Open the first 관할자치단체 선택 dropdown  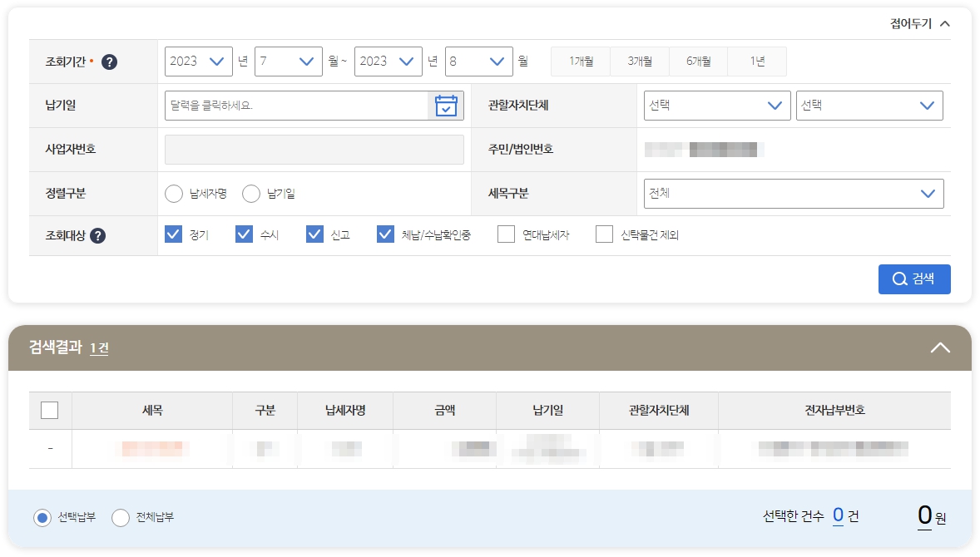click(x=716, y=106)
